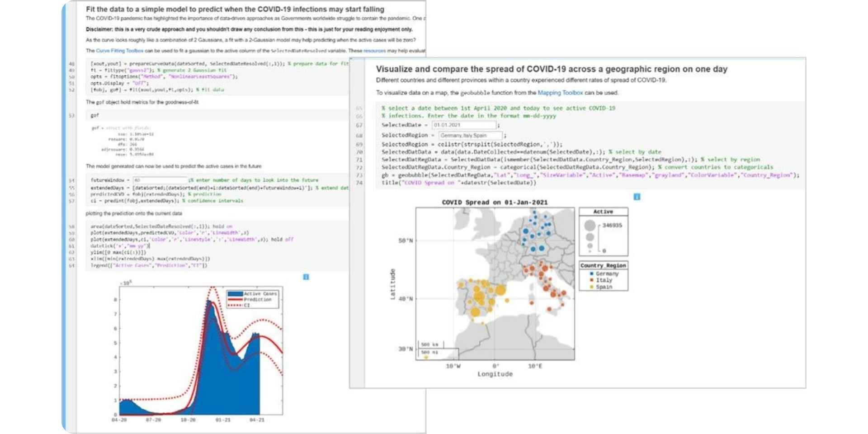Click the 500 km map scale bar
The width and height of the screenshot is (868, 434).
coord(430,344)
